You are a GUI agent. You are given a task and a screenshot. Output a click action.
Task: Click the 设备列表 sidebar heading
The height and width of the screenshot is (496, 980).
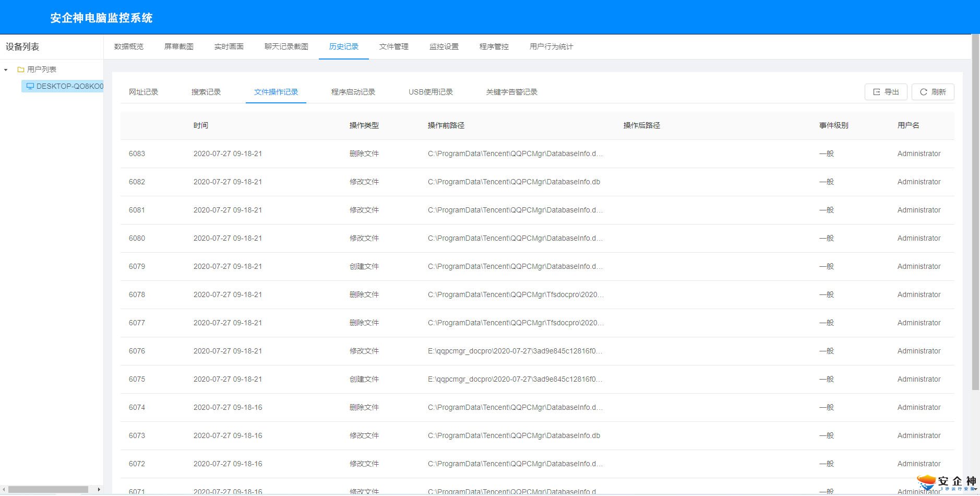tap(22, 46)
